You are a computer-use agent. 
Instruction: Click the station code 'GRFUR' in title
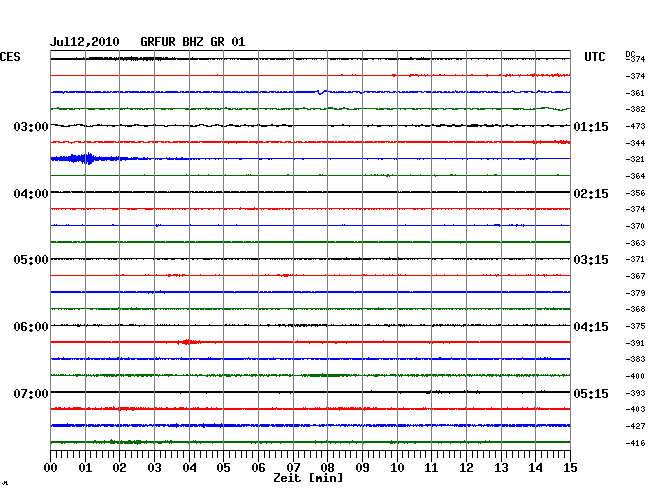[158, 42]
